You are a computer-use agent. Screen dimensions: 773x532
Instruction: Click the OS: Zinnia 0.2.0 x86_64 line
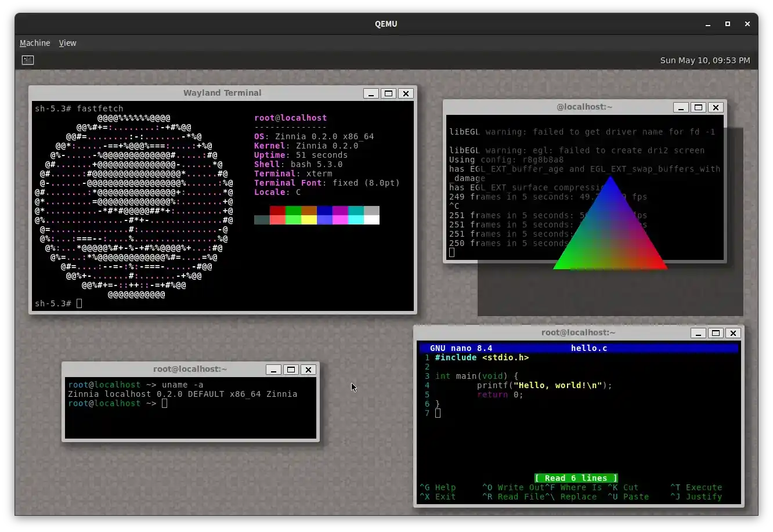(x=314, y=136)
